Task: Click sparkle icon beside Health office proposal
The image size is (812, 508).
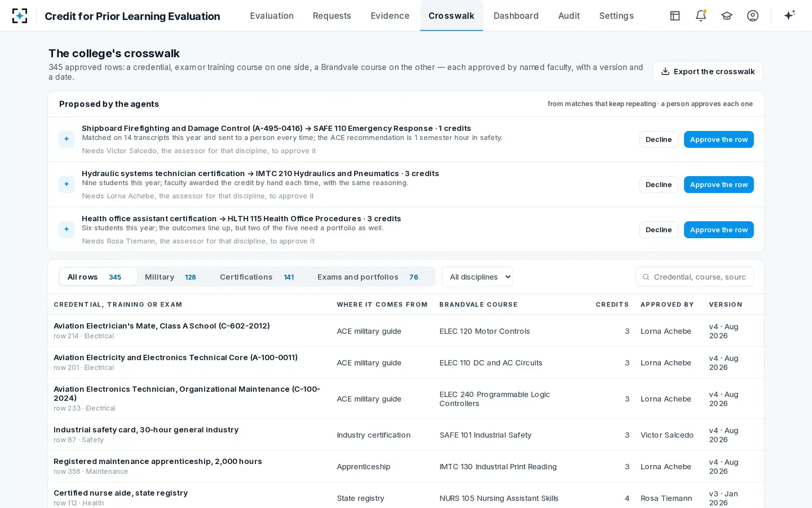Action: click(x=67, y=229)
